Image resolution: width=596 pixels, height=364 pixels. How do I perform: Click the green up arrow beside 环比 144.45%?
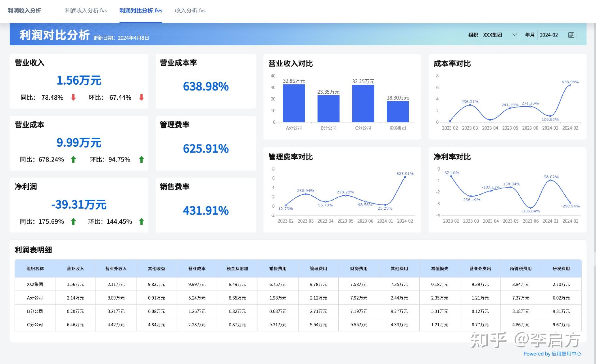[141, 222]
